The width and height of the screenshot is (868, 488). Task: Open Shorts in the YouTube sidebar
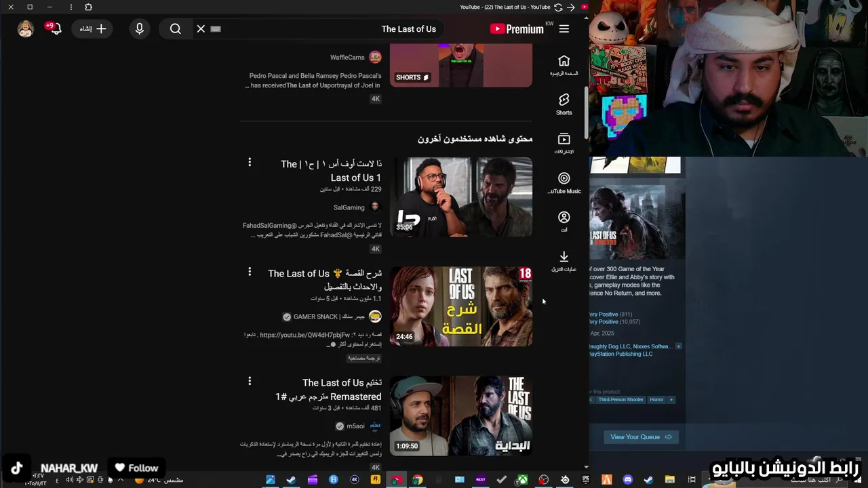point(564,104)
